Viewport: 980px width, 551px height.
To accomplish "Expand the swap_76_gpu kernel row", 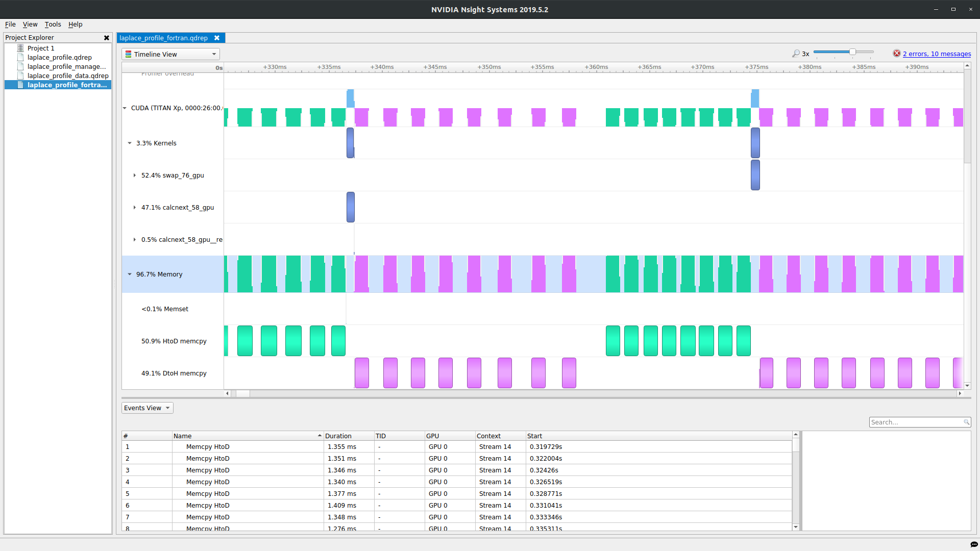I will [x=135, y=176].
